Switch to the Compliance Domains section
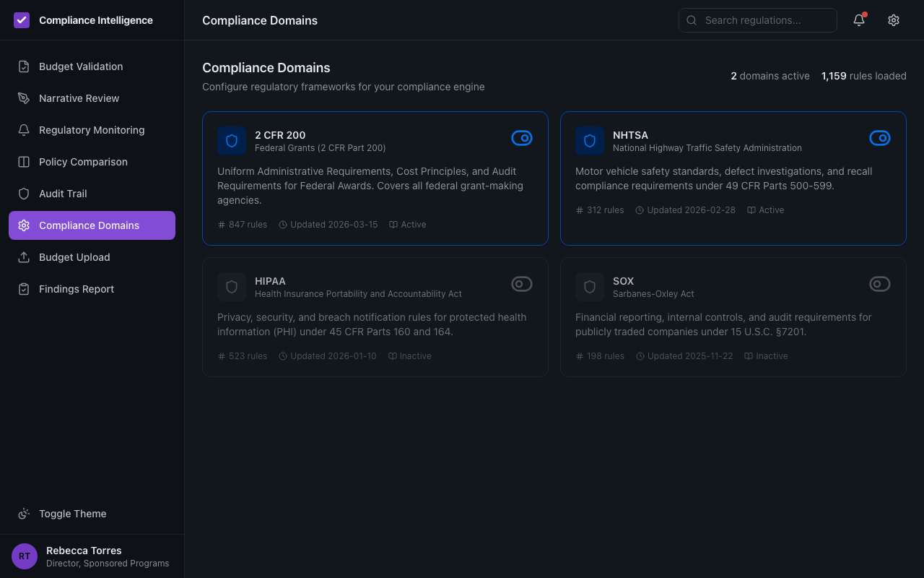 tap(89, 225)
